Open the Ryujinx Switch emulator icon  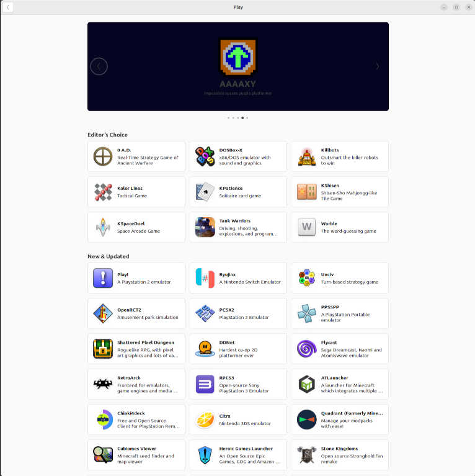point(205,278)
